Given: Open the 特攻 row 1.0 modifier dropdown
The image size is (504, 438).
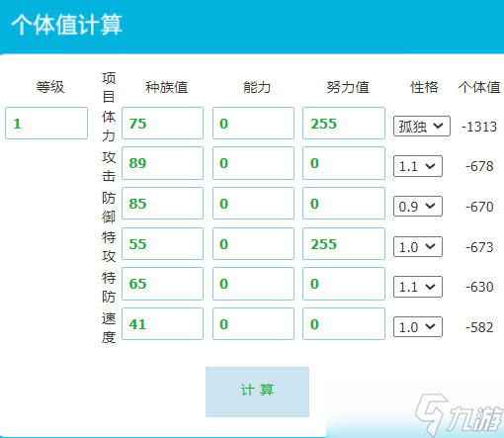Looking at the screenshot, I should (x=418, y=246).
